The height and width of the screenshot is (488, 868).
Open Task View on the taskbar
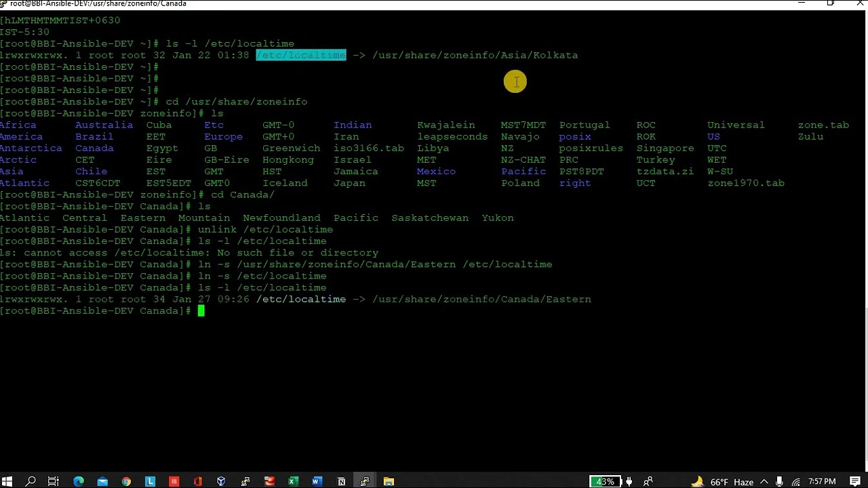(x=53, y=481)
